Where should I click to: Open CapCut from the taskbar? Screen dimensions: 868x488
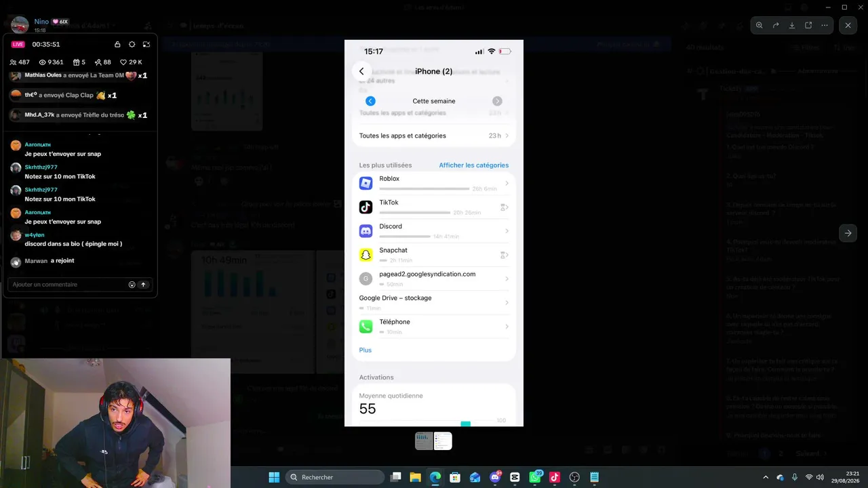point(515,477)
